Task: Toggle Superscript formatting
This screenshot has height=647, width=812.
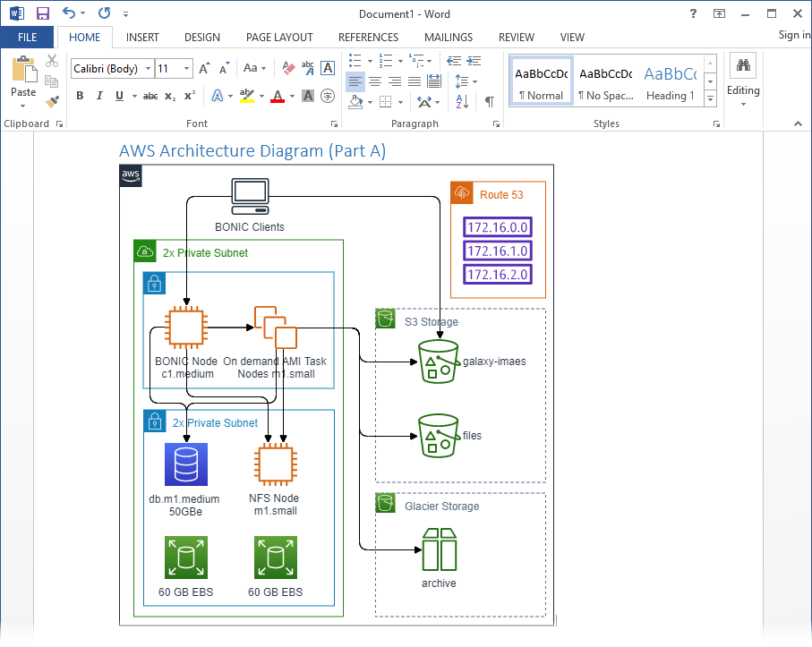Action: pos(190,96)
